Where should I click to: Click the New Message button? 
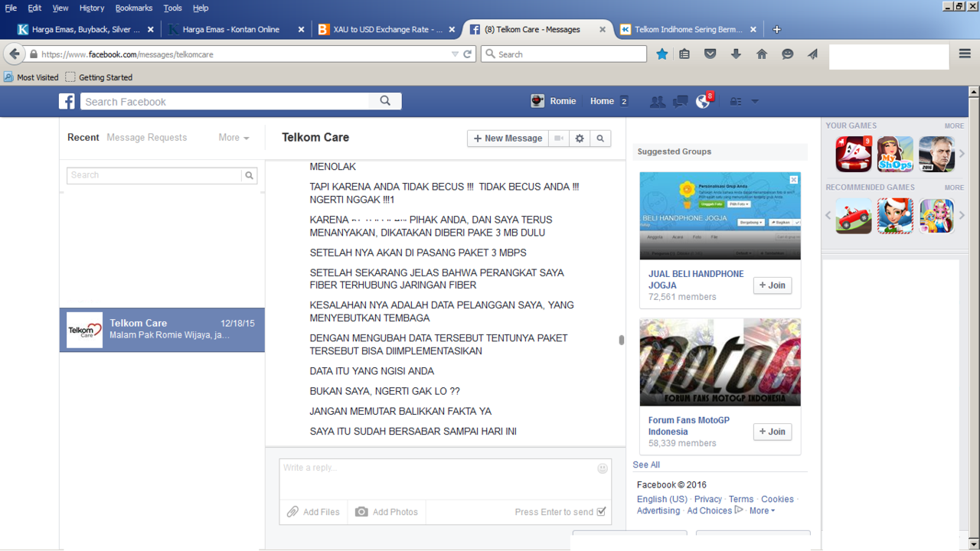[x=508, y=139]
